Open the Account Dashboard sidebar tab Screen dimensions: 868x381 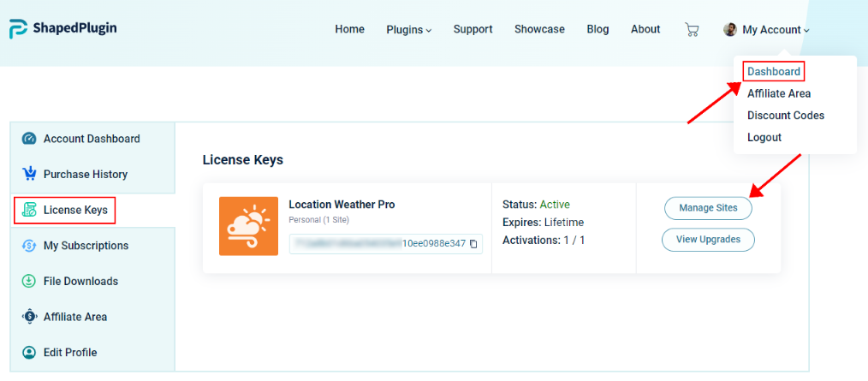point(92,139)
